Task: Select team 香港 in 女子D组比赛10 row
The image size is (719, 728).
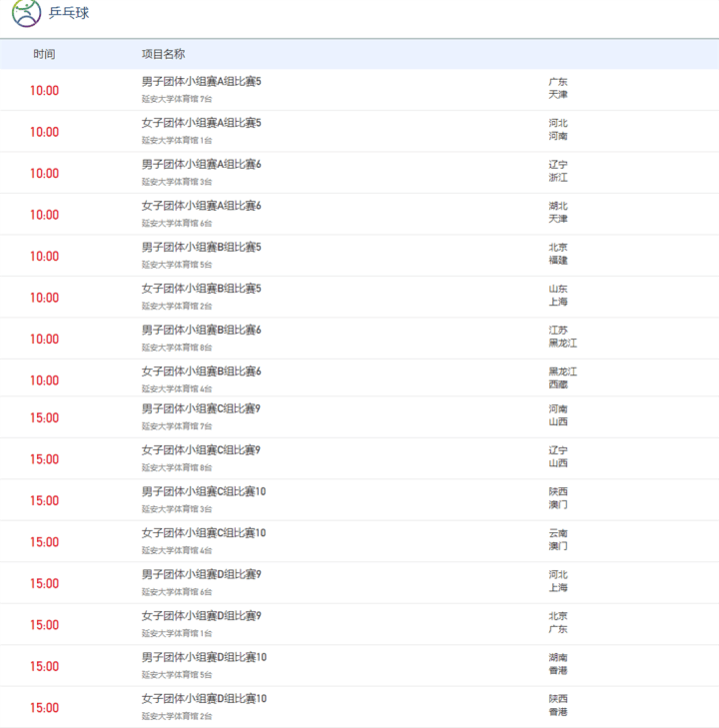Action: point(558,712)
